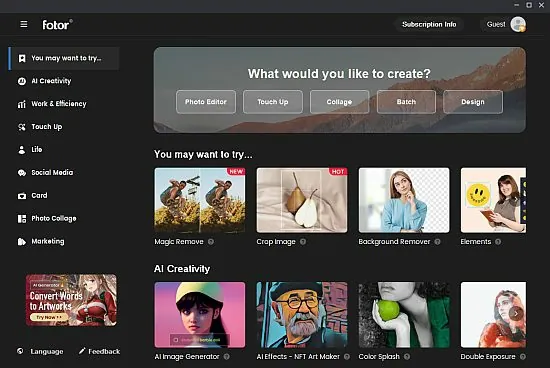550x368 pixels.
Task: Click Try Now on the AI generator banner
Action: tap(49, 317)
